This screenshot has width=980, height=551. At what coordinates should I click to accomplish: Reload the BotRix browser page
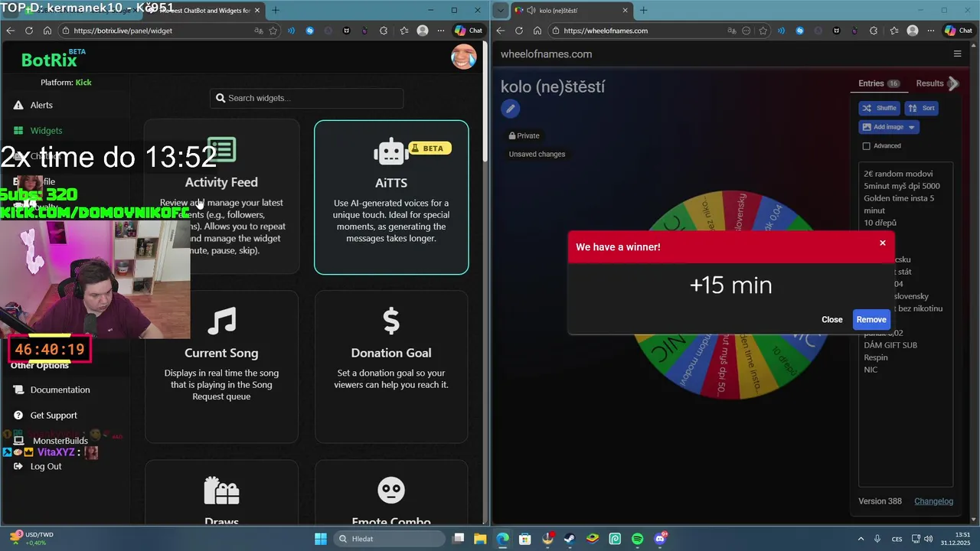(x=29, y=31)
